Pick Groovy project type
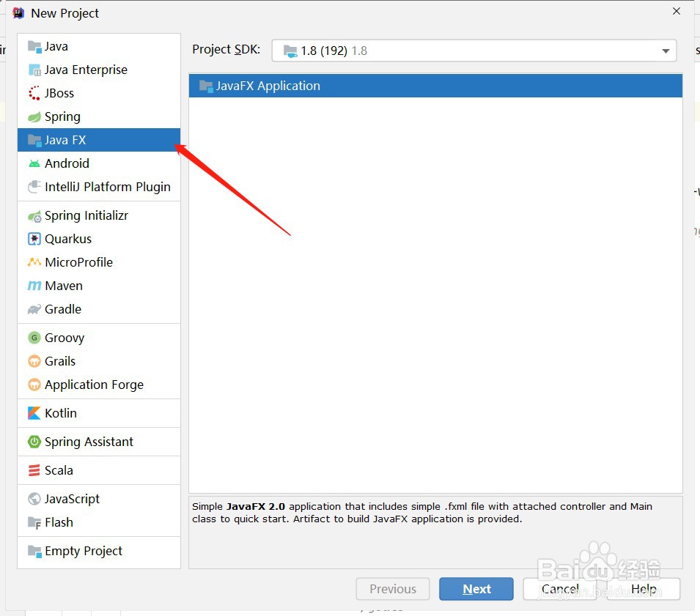Screen dimensions: 700x616 tap(99, 338)
